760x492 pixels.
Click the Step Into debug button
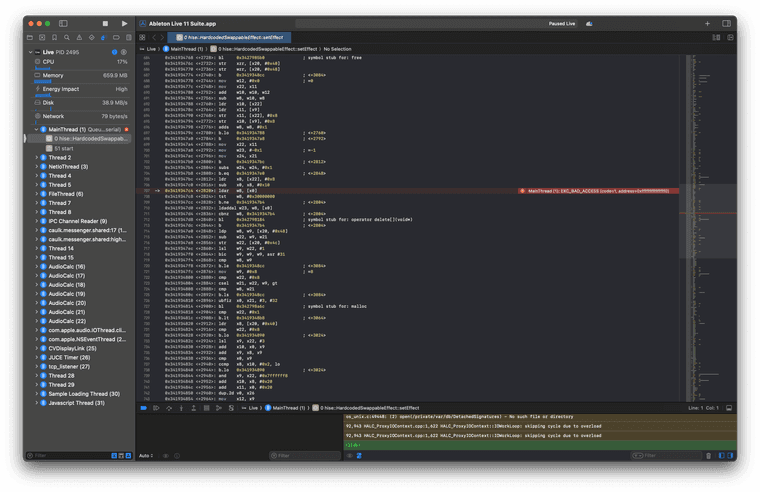point(181,408)
